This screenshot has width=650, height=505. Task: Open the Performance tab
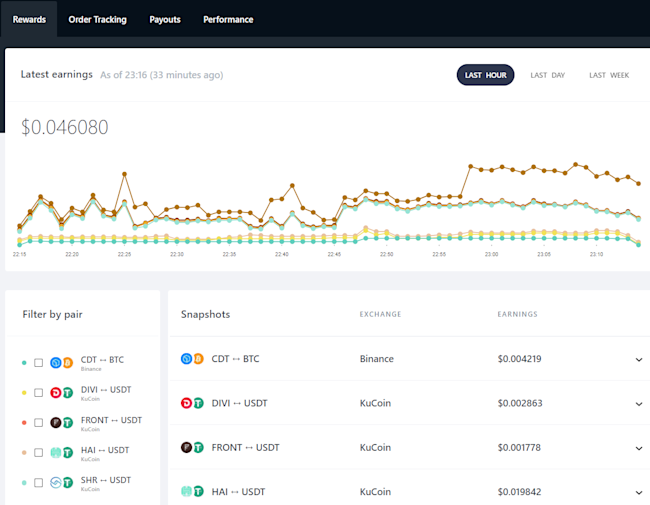228,19
